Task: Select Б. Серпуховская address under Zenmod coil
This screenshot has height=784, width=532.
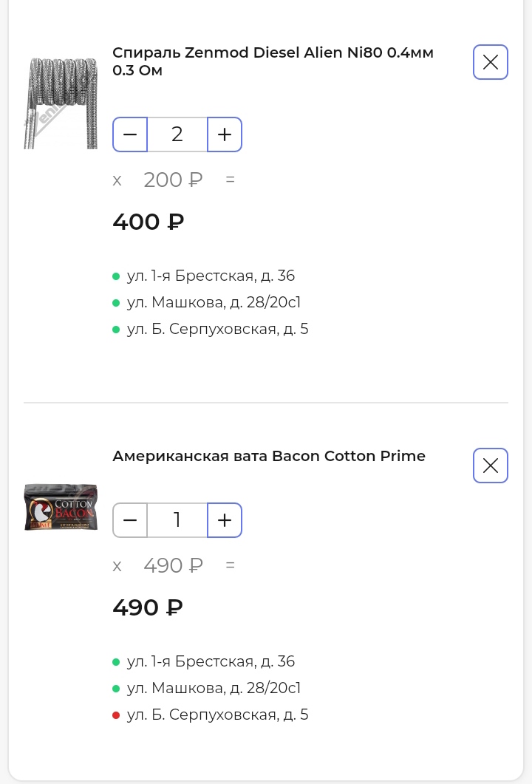Action: pos(217,329)
